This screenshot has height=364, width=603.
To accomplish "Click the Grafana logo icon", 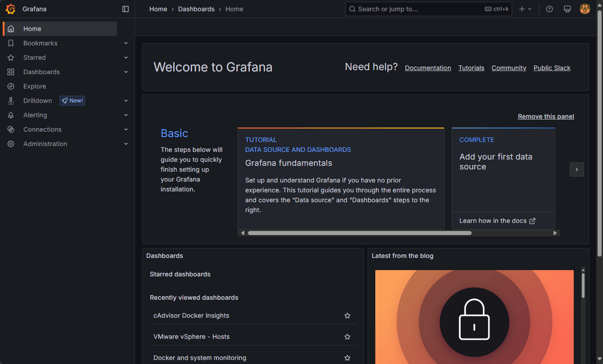I will (10, 9).
